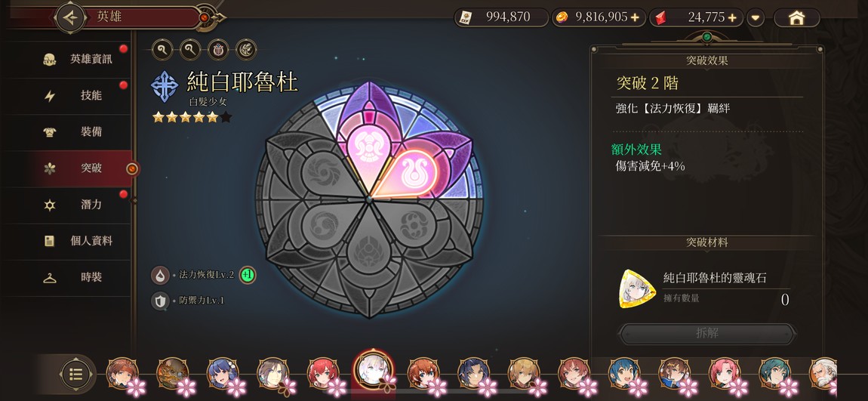Add more gold with the plus icon
The width and height of the screenshot is (868, 401).
tap(634, 17)
